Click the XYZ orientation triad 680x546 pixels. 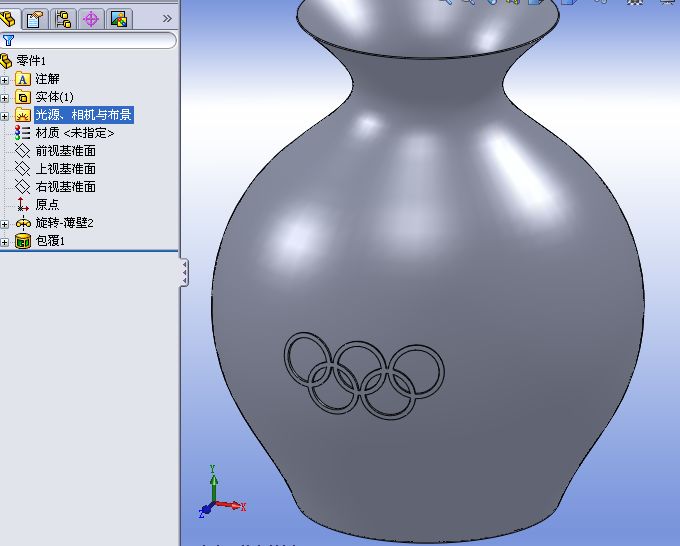point(222,492)
